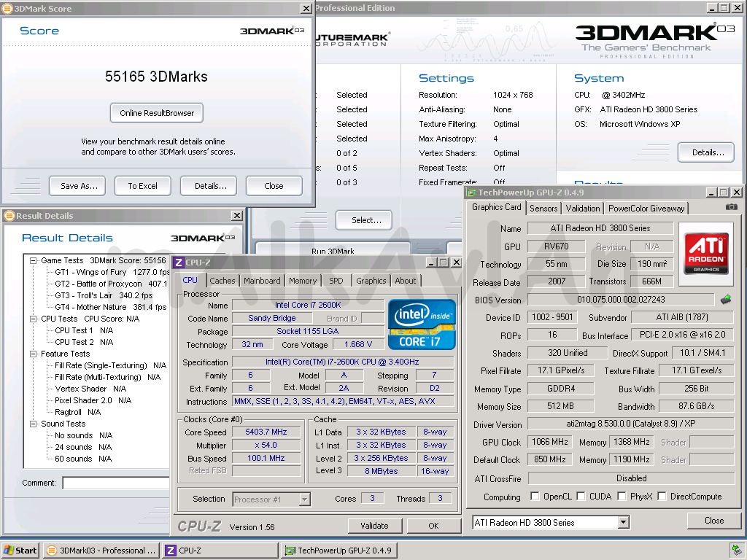
Task: Switch to the CPU-Z taskbar button
Action: tap(220, 551)
